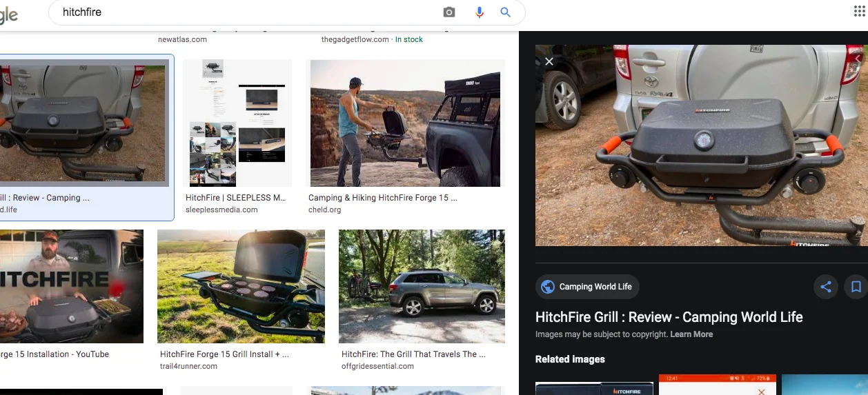Image resolution: width=868 pixels, height=395 pixels.
Task: Open the Camping World Life source chip
Action: pos(587,287)
